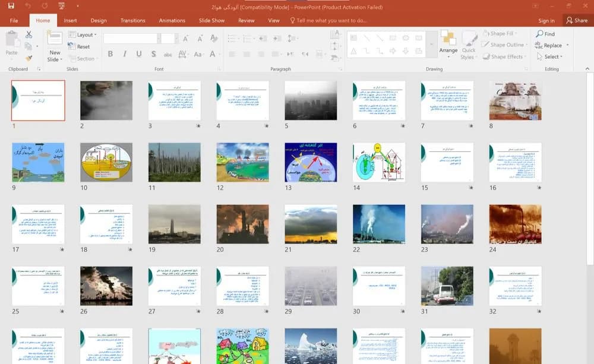Open the Section dropdown
594x364 pixels.
[83, 58]
